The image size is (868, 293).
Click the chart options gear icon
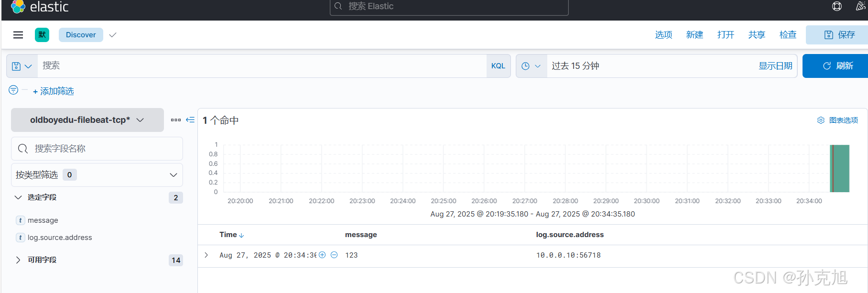(x=821, y=120)
